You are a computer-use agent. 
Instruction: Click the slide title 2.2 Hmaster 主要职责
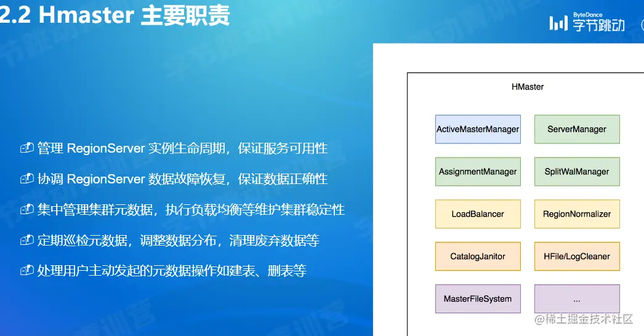tap(114, 15)
